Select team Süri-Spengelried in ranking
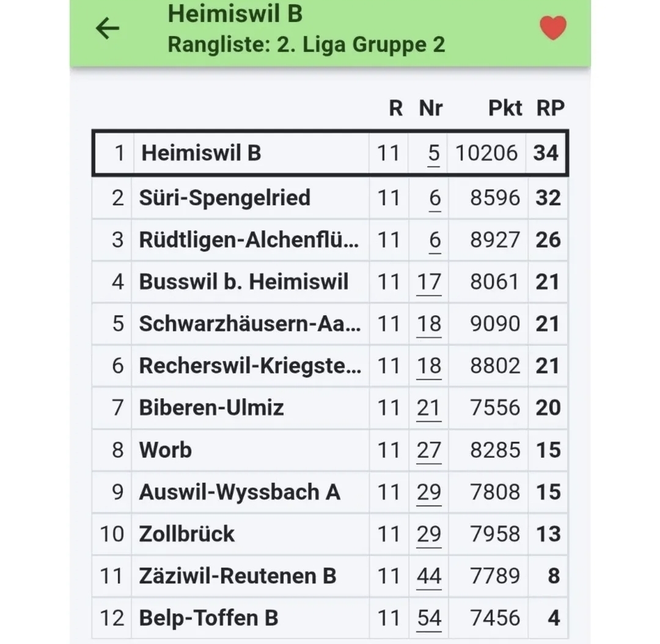660x644 pixels. pos(224,198)
